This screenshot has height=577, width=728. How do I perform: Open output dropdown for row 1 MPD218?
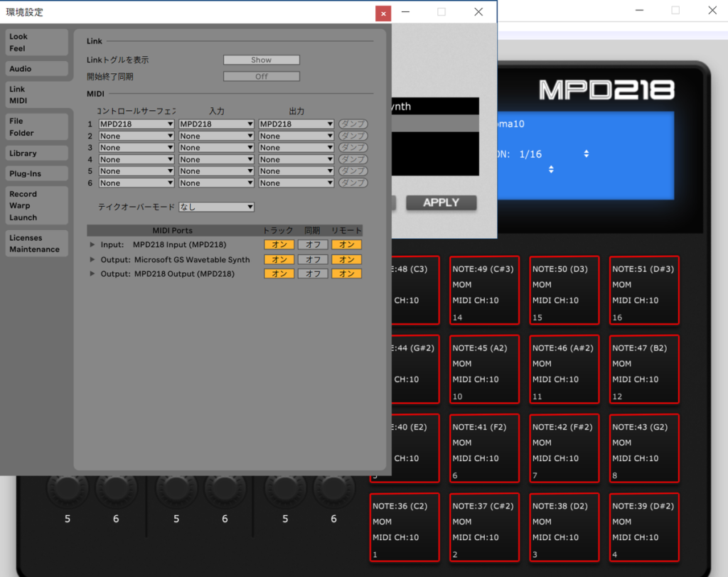[x=296, y=124]
